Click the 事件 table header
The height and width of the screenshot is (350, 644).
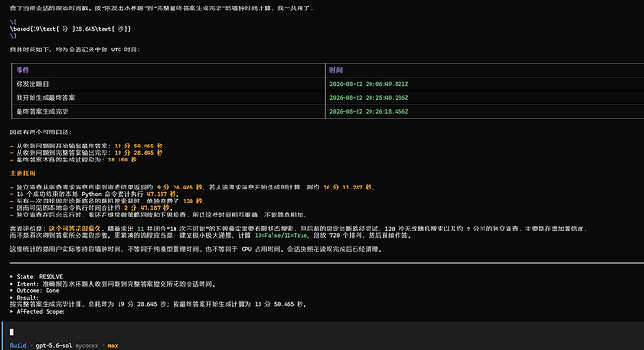22,70
